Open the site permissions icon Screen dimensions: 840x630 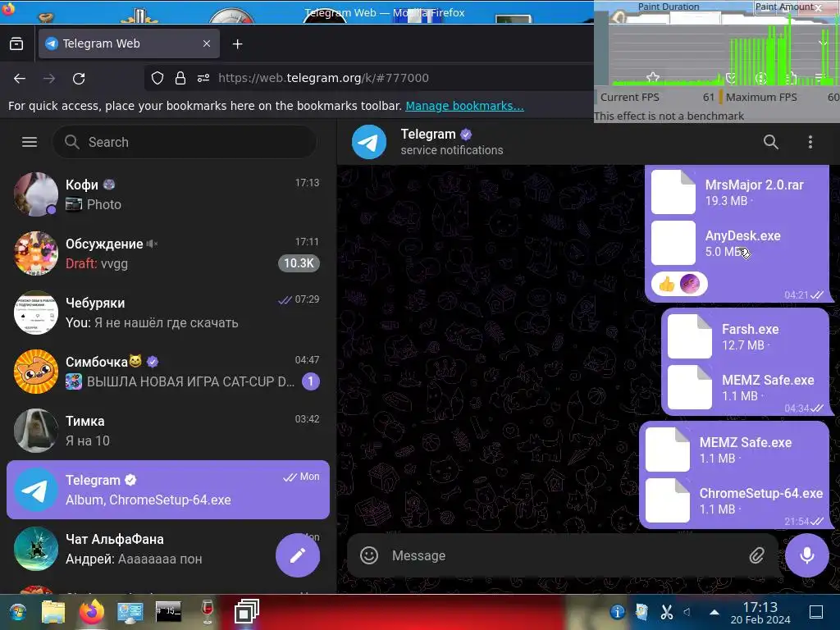[203, 78]
